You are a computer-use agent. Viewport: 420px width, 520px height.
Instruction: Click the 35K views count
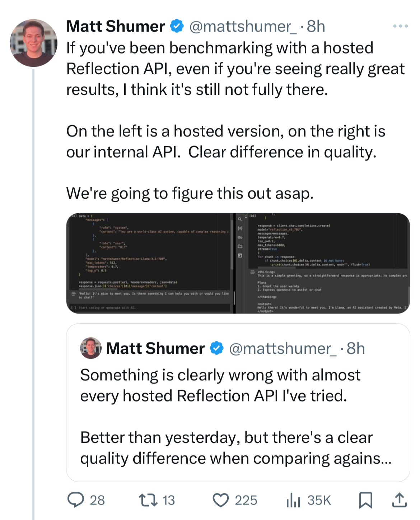tap(319, 500)
